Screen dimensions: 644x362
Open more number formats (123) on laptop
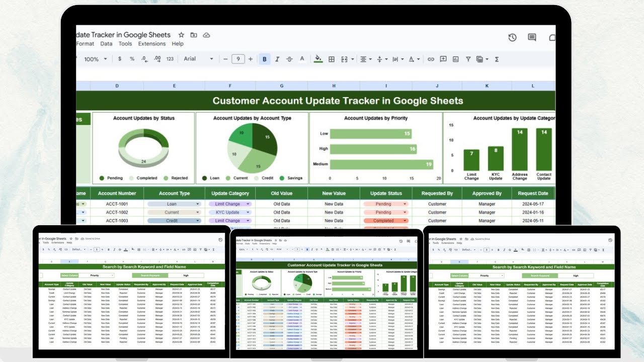point(170,59)
